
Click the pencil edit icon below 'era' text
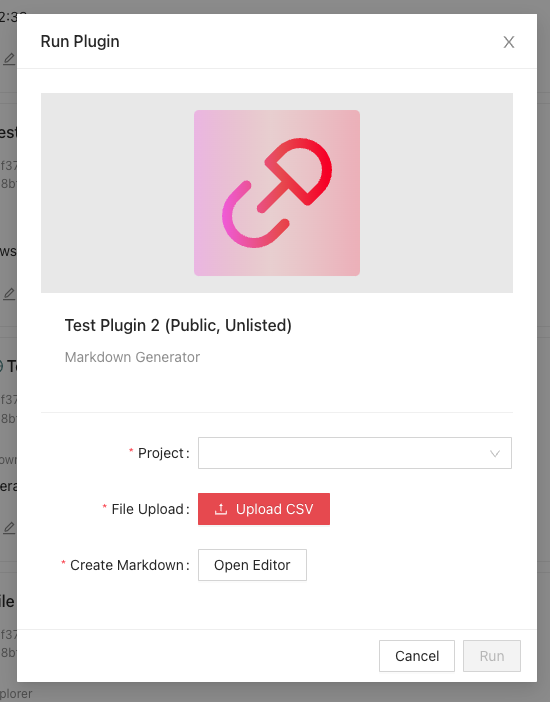pos(9,528)
